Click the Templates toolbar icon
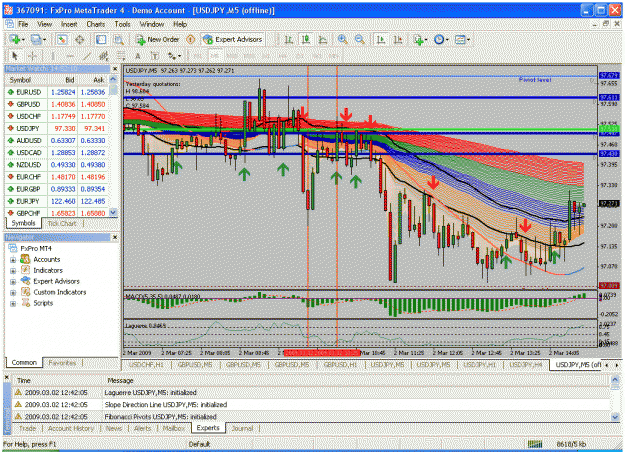Screen dimensions: 625x452 click(x=460, y=39)
